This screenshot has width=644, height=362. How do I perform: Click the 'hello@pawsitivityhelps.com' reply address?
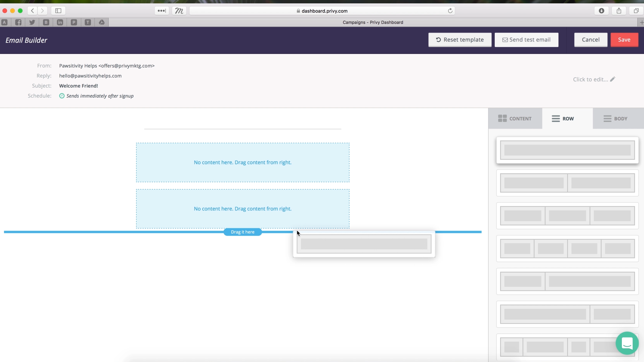point(90,76)
